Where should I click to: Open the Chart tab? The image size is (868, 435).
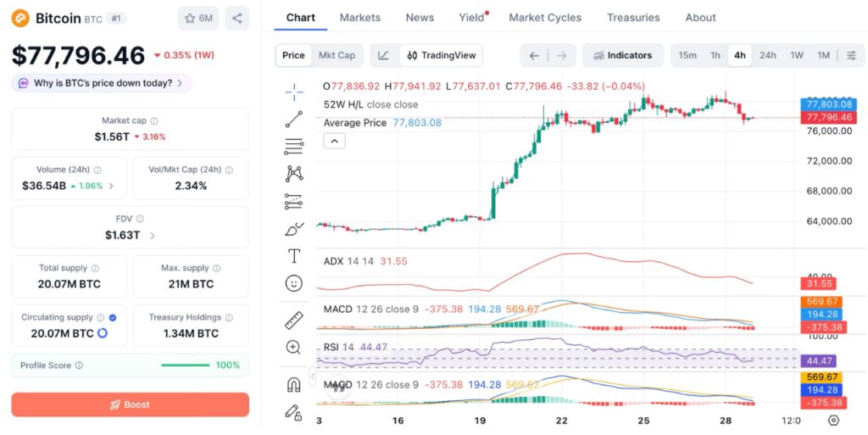pos(301,18)
